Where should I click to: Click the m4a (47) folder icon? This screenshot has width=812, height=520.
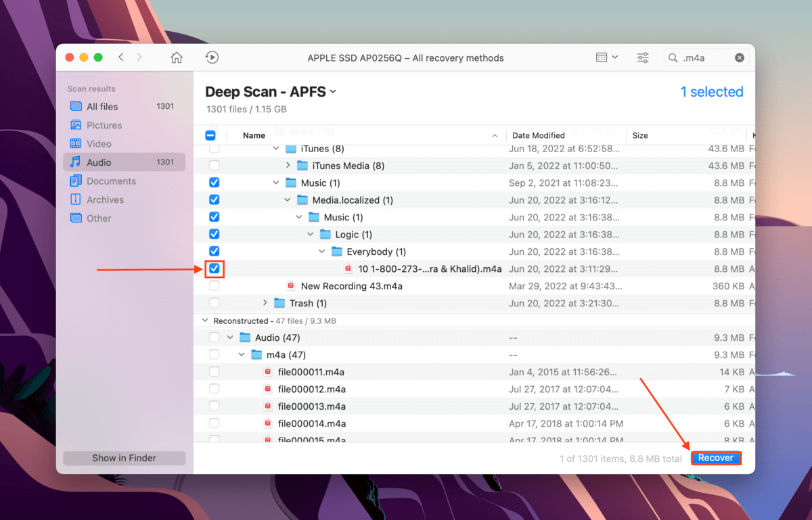pos(256,355)
